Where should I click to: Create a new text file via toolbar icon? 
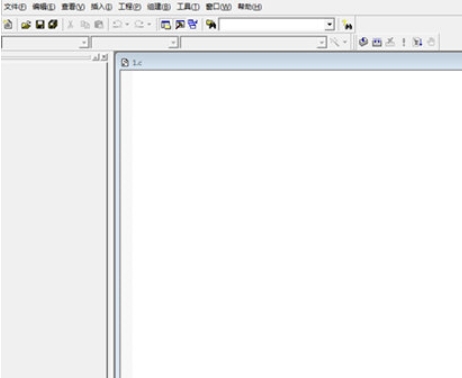pyautogui.click(x=8, y=24)
